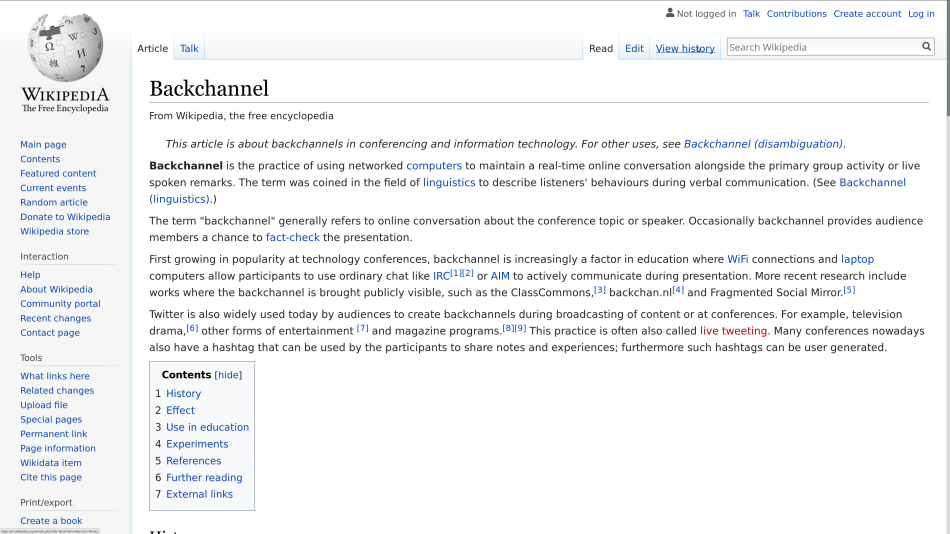Open the Talk tab beside Article
The height and width of the screenshot is (534, 950).
click(x=189, y=48)
